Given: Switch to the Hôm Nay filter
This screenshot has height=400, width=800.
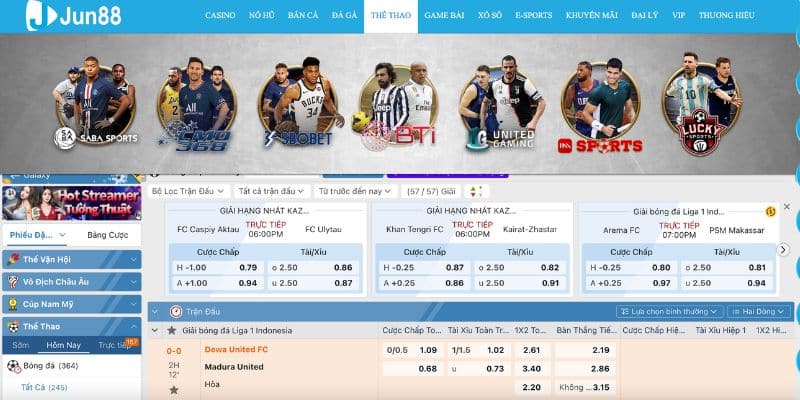Looking at the screenshot, I should click(x=63, y=345).
